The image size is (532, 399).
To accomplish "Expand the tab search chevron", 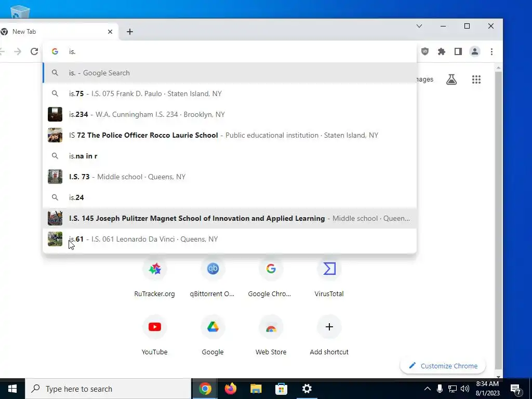I will click(419, 26).
